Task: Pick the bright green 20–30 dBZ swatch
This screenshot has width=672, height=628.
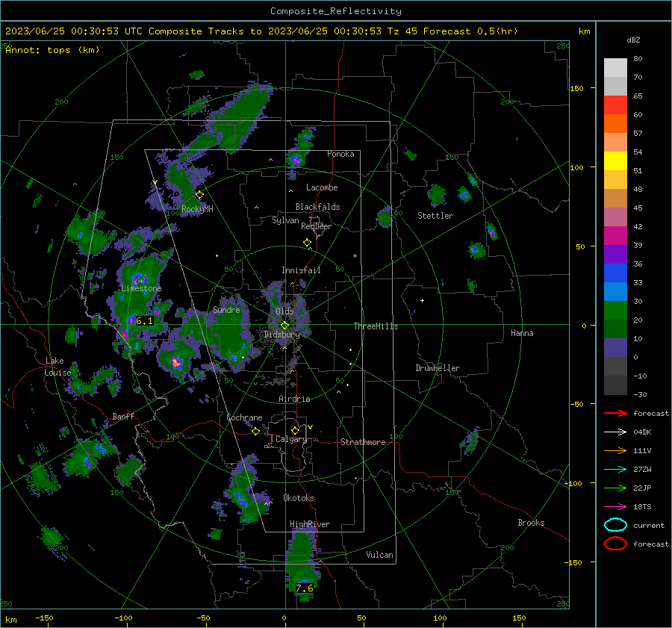Action: tap(615, 311)
